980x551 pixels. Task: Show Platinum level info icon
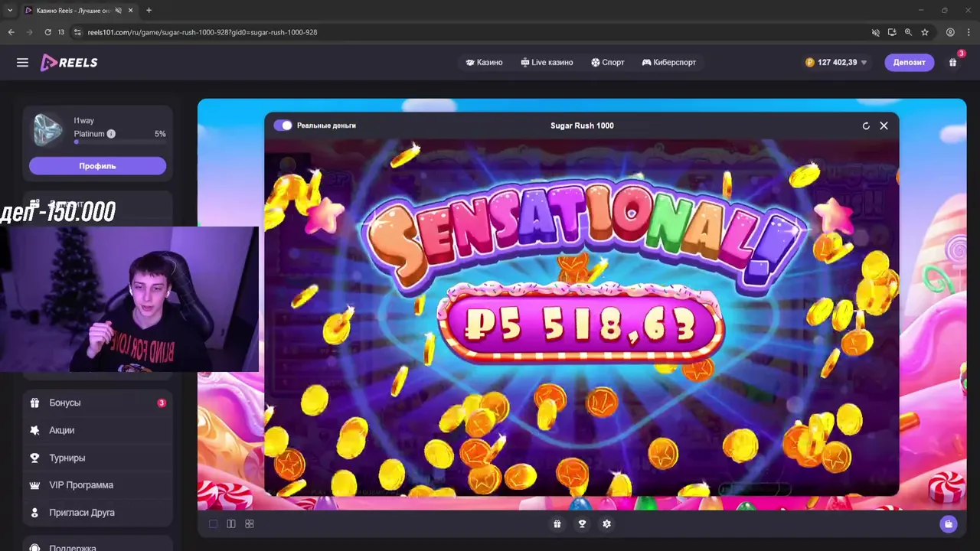111,134
